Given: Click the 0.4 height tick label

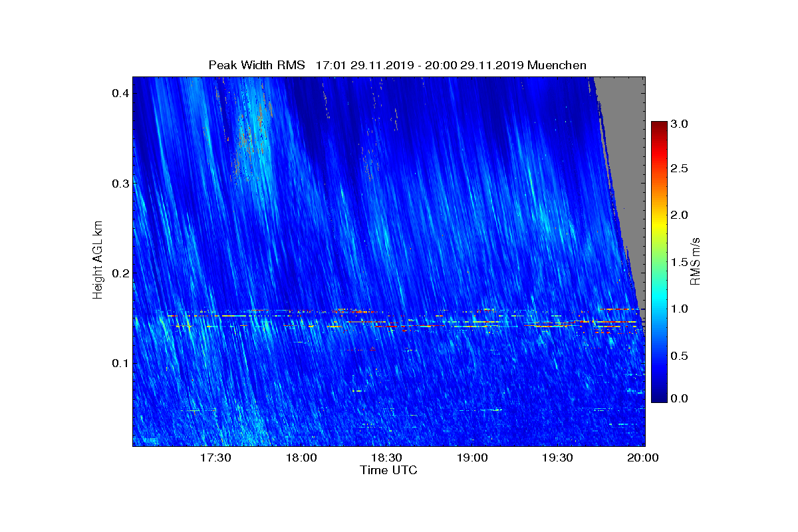Looking at the screenshot, I should (120, 93).
